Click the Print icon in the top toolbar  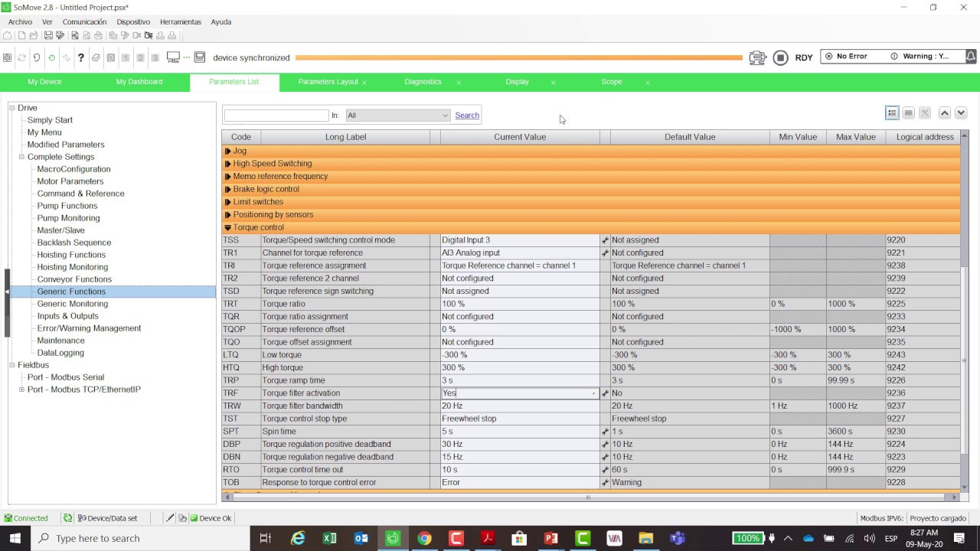pos(98,35)
